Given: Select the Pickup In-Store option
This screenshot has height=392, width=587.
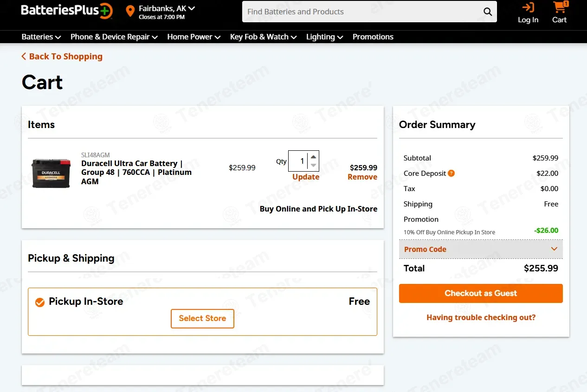Looking at the screenshot, I should (40, 302).
